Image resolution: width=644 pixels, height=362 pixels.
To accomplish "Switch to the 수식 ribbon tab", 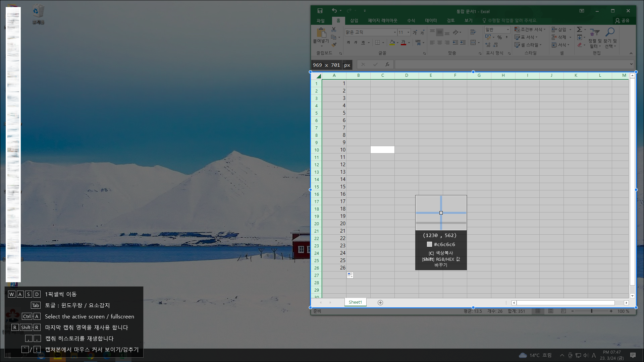I will coord(411,20).
